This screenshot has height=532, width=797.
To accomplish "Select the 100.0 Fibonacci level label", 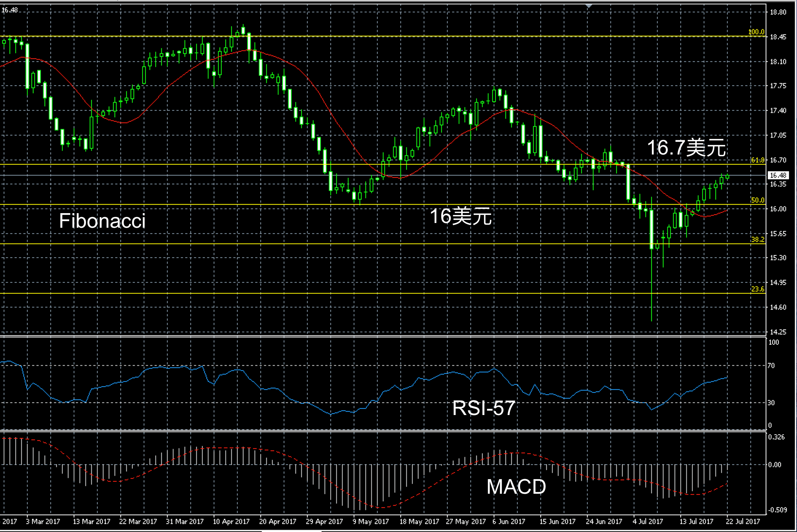I will 756,32.
